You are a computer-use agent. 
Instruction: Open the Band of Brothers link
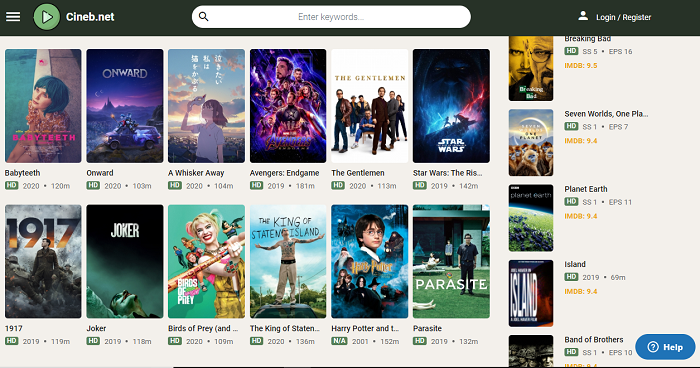(594, 339)
